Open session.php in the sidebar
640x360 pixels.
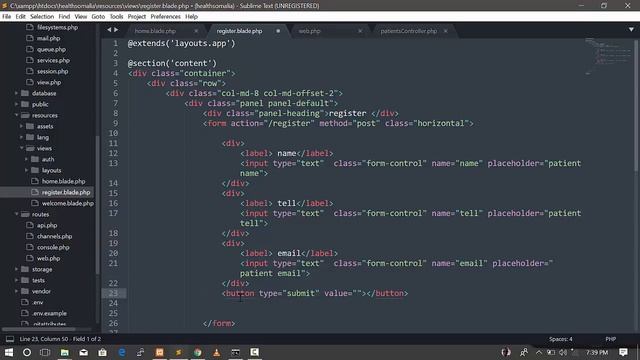pos(52,71)
